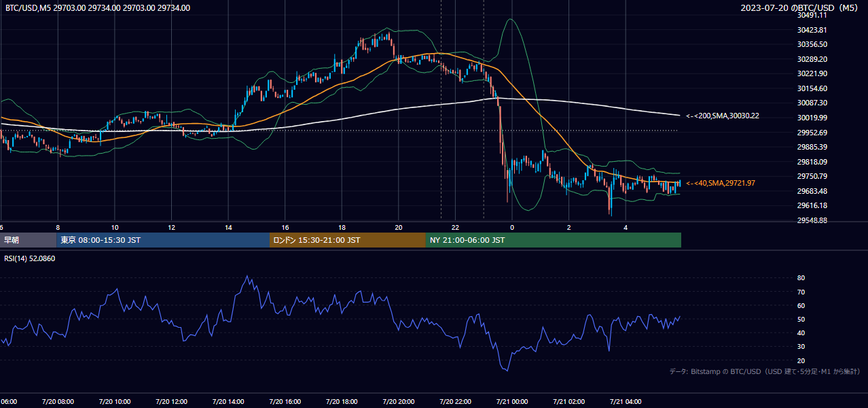
Task: Click the 29683.48 price axis label
Action: [x=812, y=191]
